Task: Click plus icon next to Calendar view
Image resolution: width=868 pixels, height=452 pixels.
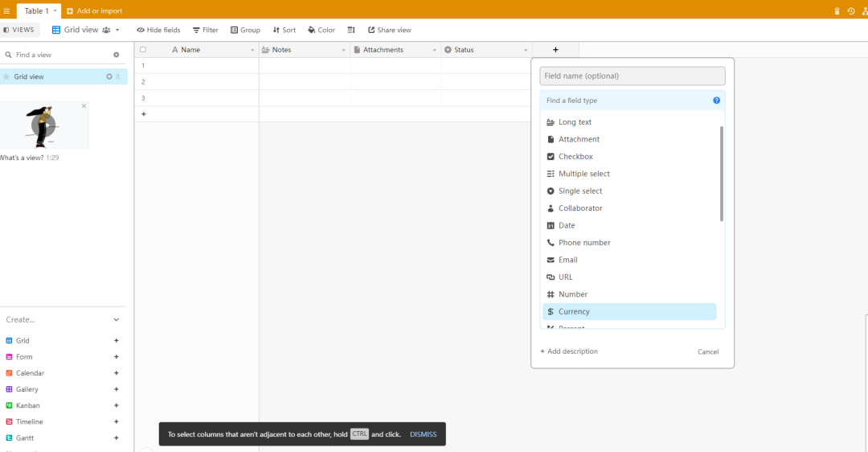Action: tap(117, 373)
